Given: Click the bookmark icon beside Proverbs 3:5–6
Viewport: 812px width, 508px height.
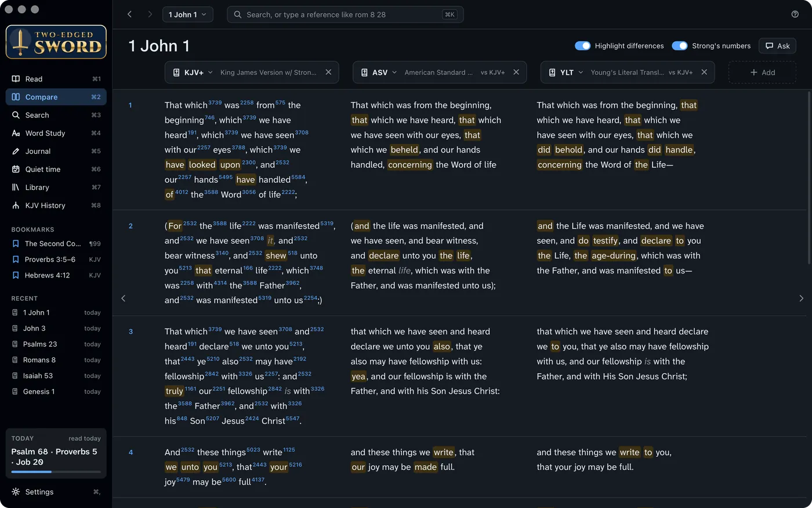Looking at the screenshot, I should (16, 260).
